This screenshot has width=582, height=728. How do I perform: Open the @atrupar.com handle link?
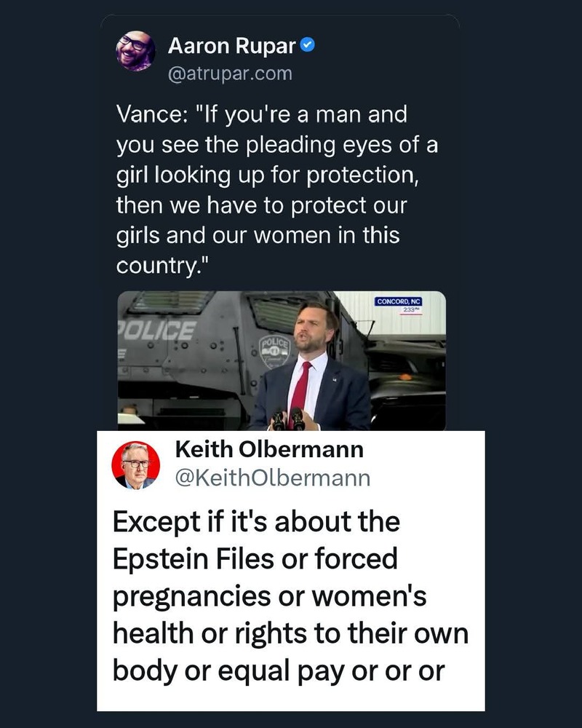click(230, 74)
